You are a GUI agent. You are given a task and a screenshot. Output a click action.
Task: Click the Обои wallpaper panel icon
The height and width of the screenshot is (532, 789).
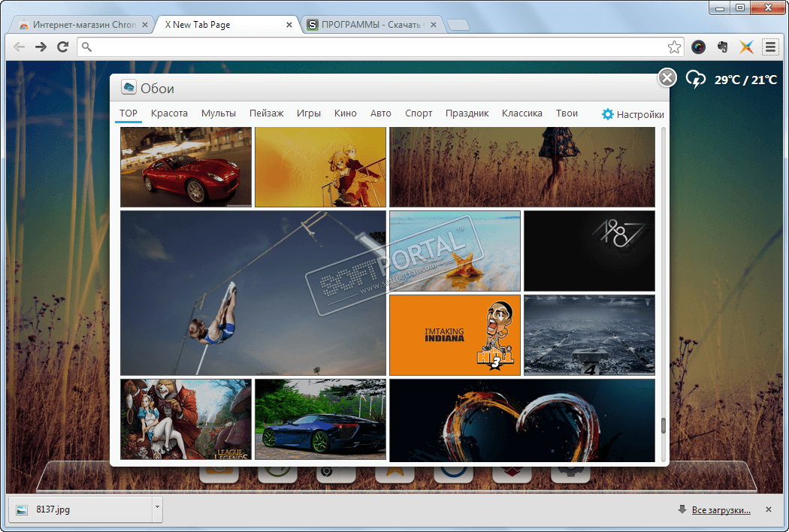pos(128,87)
